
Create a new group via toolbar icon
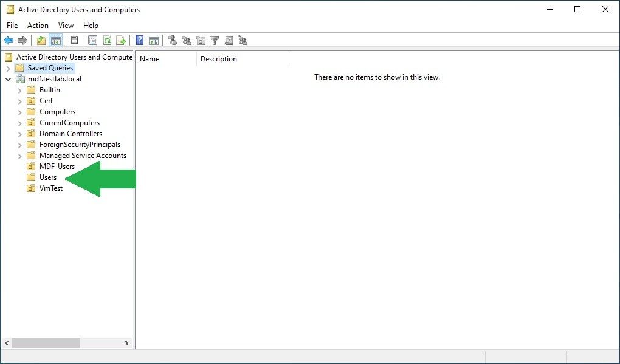coord(186,40)
